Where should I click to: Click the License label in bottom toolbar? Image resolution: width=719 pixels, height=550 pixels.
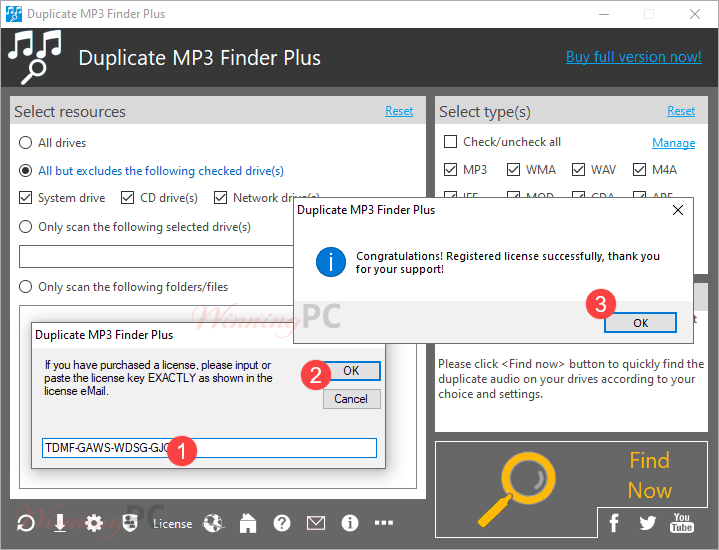tap(172, 524)
